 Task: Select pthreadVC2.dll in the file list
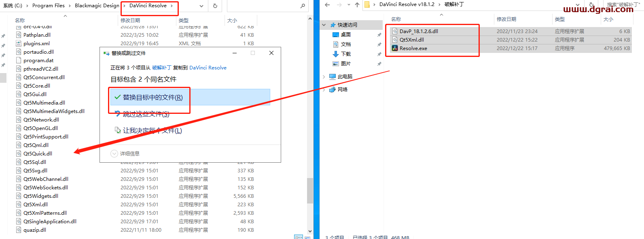(41, 69)
